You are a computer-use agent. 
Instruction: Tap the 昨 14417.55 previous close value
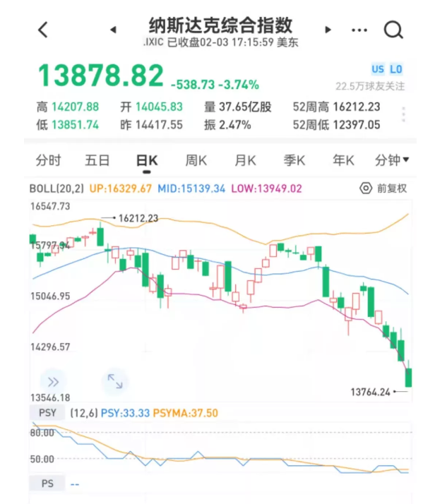point(151,125)
